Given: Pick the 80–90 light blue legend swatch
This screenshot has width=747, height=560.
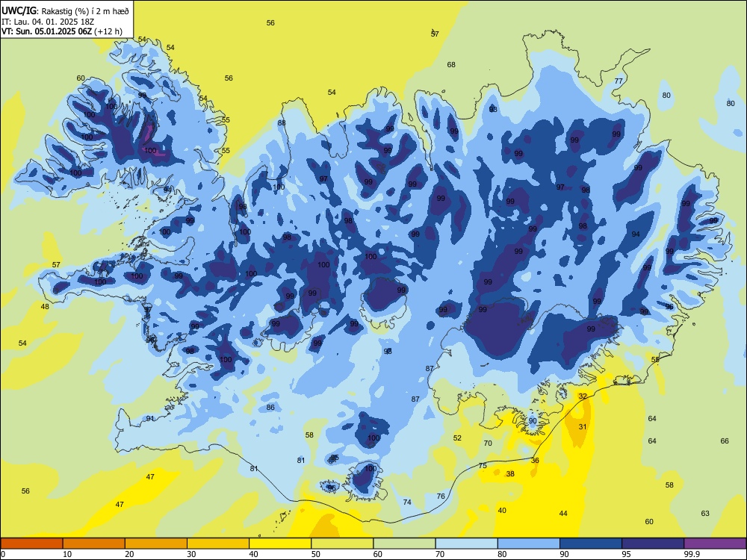Looking at the screenshot, I should [529, 544].
